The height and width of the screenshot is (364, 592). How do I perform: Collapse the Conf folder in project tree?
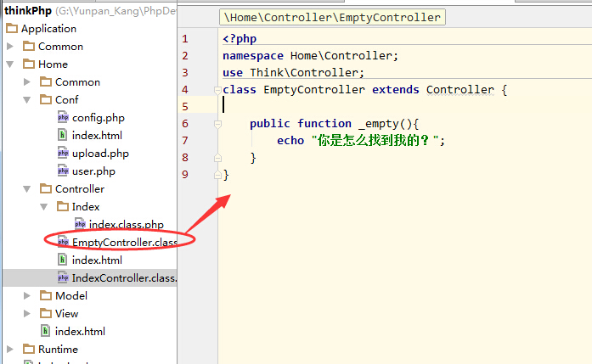click(27, 100)
